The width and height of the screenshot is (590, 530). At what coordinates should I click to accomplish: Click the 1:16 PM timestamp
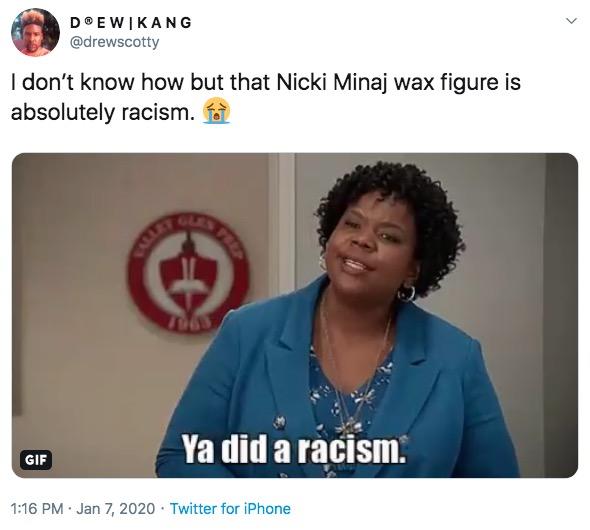point(37,509)
